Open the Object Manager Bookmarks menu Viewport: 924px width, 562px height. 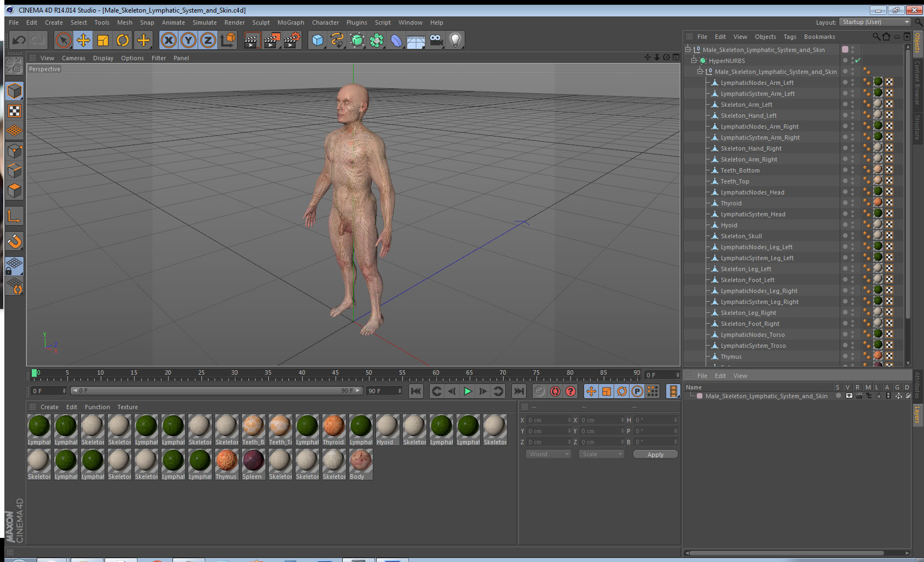point(819,37)
